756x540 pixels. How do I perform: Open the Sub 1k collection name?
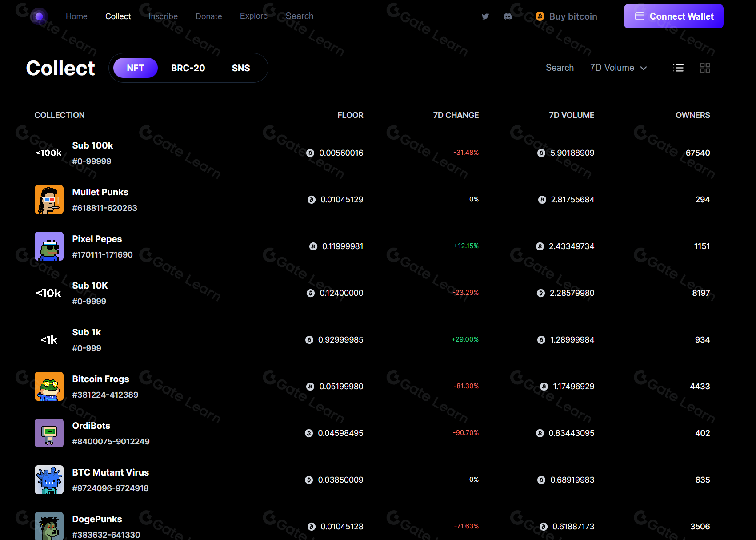[x=87, y=332]
